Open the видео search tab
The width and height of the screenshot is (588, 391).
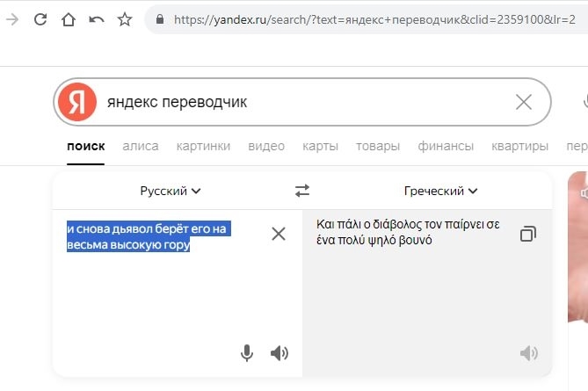(266, 146)
